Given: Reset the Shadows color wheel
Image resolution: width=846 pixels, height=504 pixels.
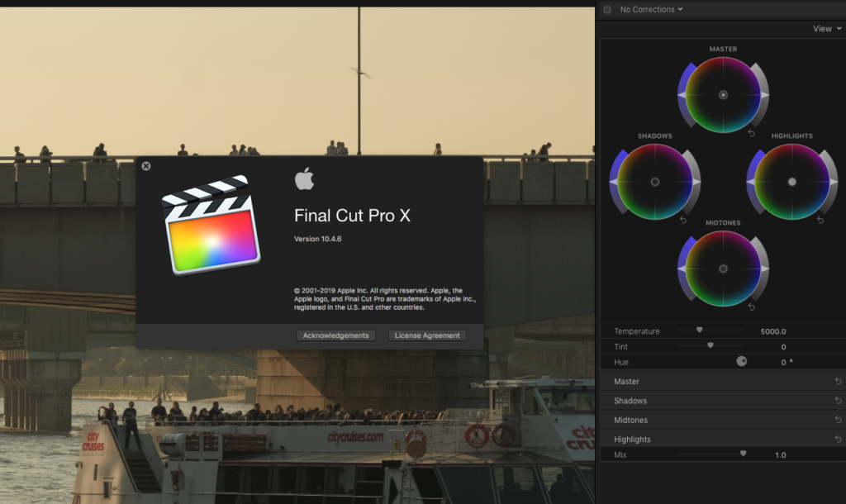Looking at the screenshot, I should [683, 220].
